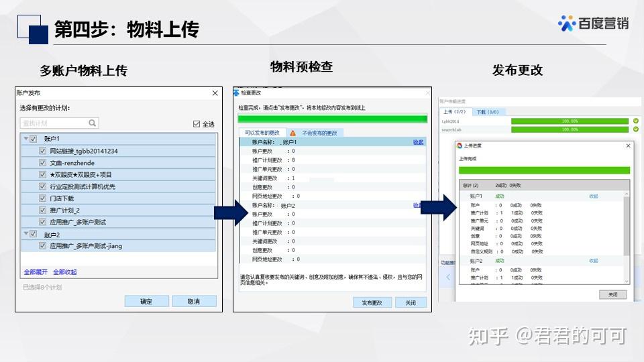The image size is (644, 362).
Task: Click the upload results vertical scrollbar
Action: 627,237
